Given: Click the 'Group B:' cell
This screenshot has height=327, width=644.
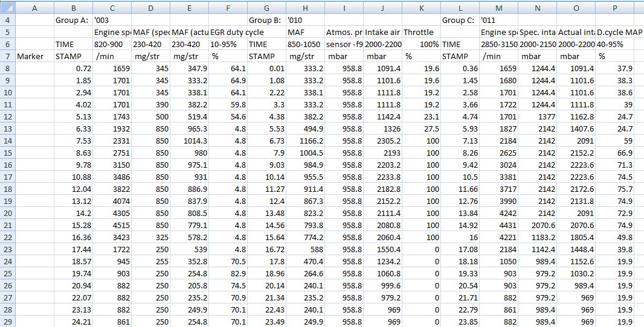Looking at the screenshot, I should (x=266, y=20).
